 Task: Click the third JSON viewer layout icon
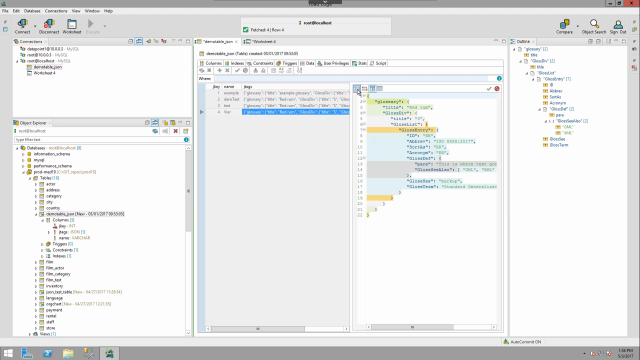click(372, 89)
